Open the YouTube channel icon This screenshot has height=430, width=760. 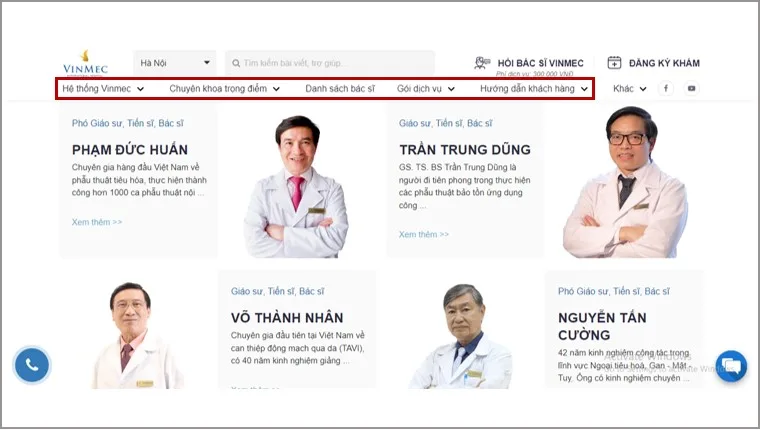[x=691, y=88]
